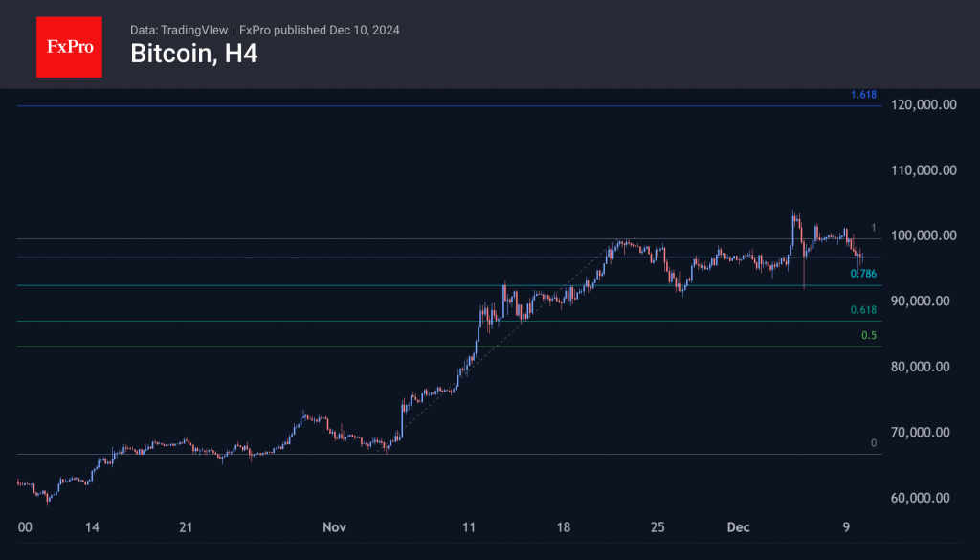This screenshot has height=560, width=980.
Task: Click the 80,000.00 price axis label
Action: pos(920,367)
